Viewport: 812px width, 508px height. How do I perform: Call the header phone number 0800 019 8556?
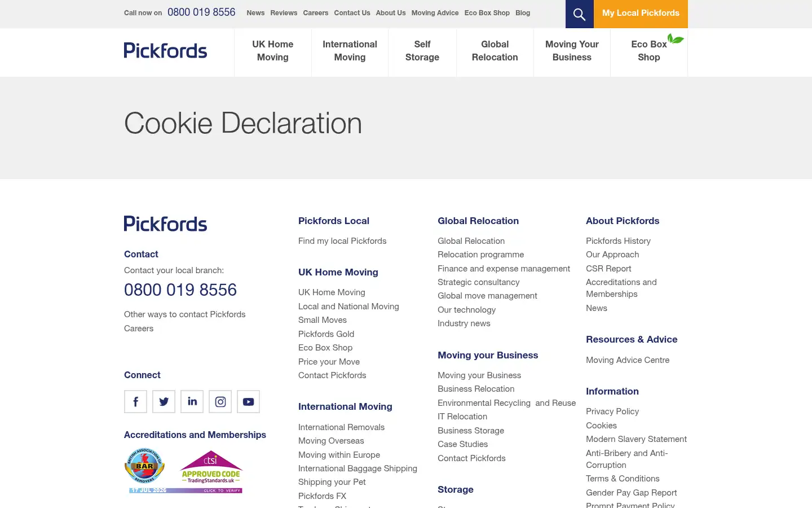201,12
